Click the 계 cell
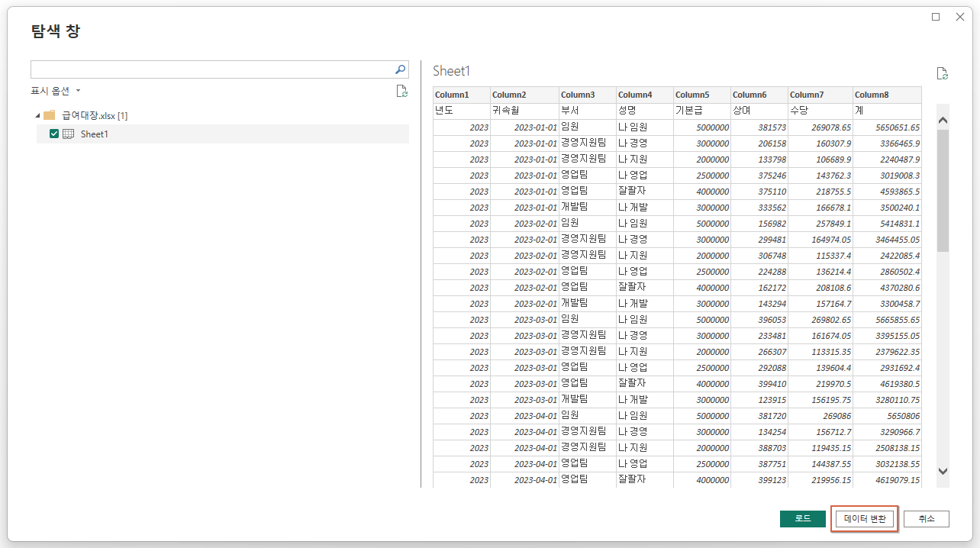980x548 pixels. 887,111
